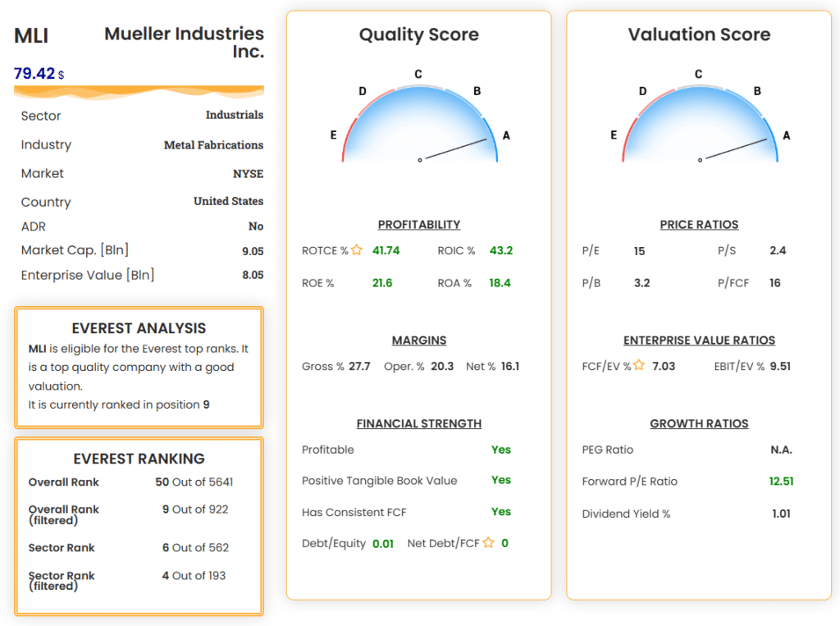840x626 pixels.
Task: Click the P/FCF value 16
Action: (774, 282)
